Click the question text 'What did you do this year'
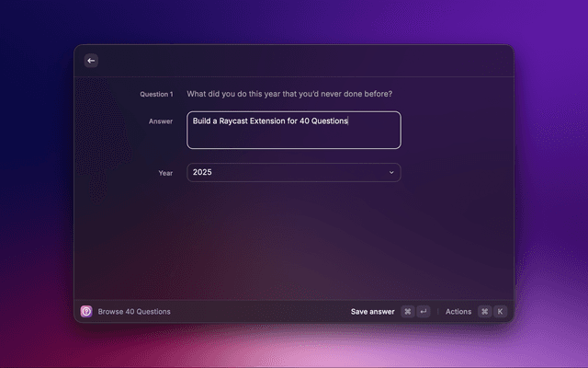 pyautogui.click(x=241, y=94)
